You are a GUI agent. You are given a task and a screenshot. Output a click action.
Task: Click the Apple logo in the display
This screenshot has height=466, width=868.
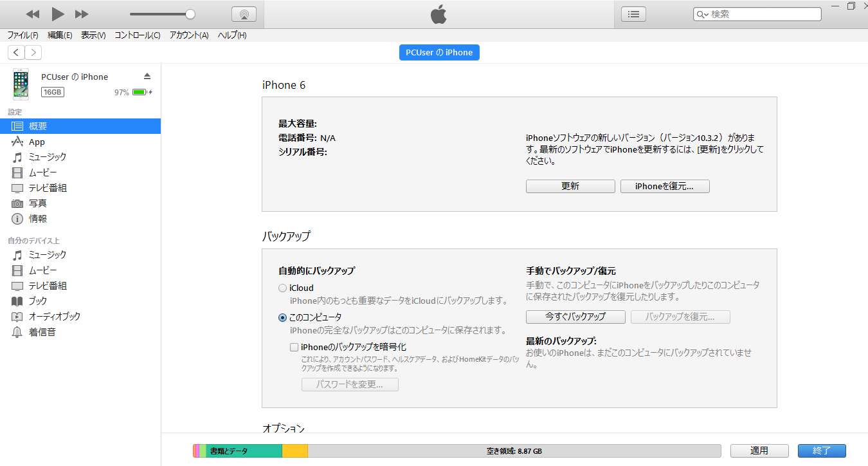click(439, 14)
